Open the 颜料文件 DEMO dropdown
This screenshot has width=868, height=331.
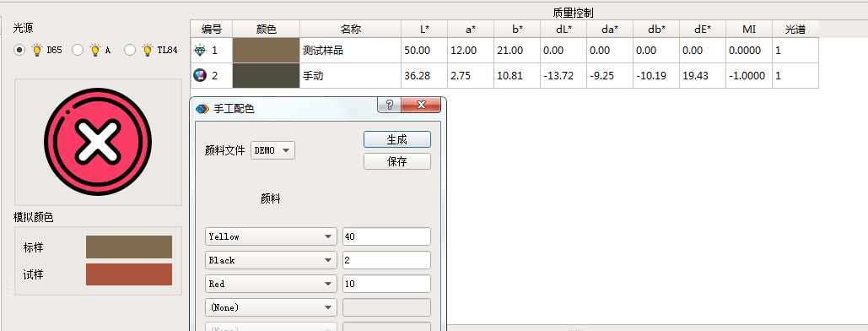click(x=273, y=150)
